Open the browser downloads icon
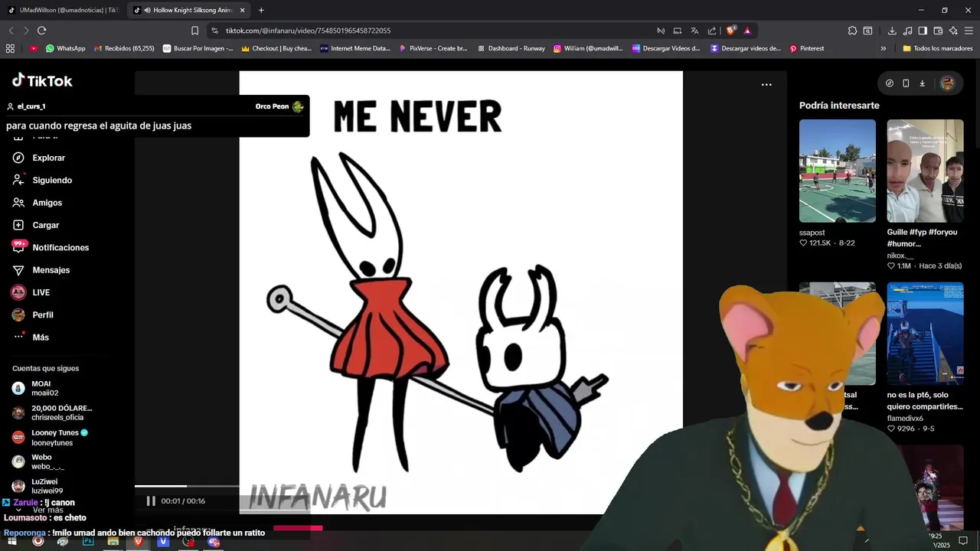 pyautogui.click(x=892, y=31)
